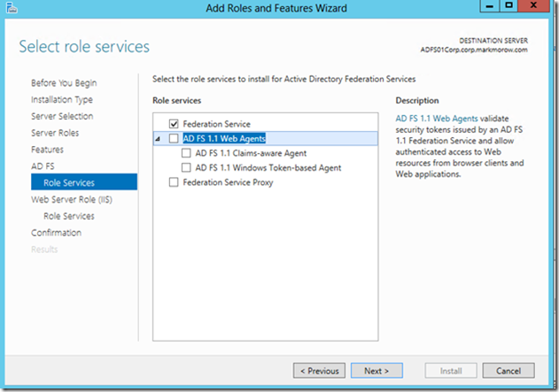
Task: Click the Next > button
Action: 377,371
